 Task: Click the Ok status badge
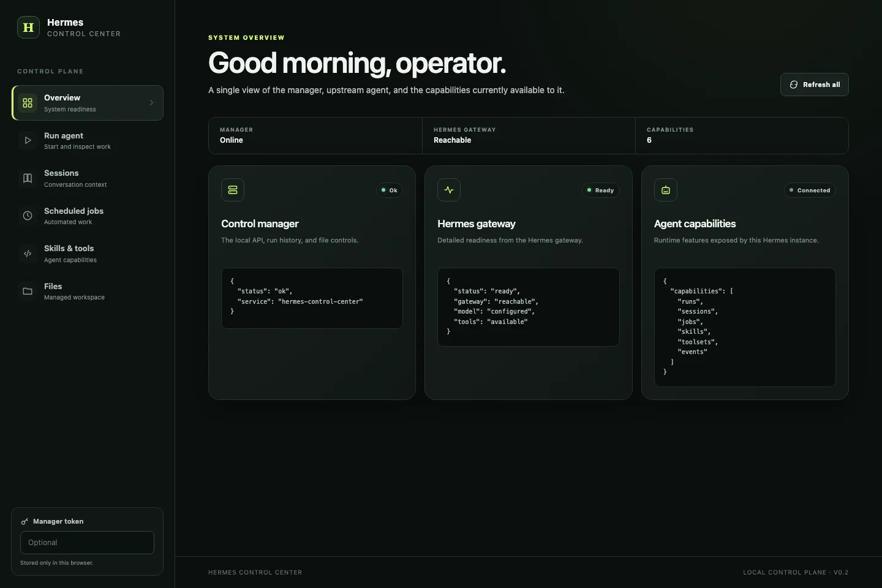pyautogui.click(x=390, y=190)
